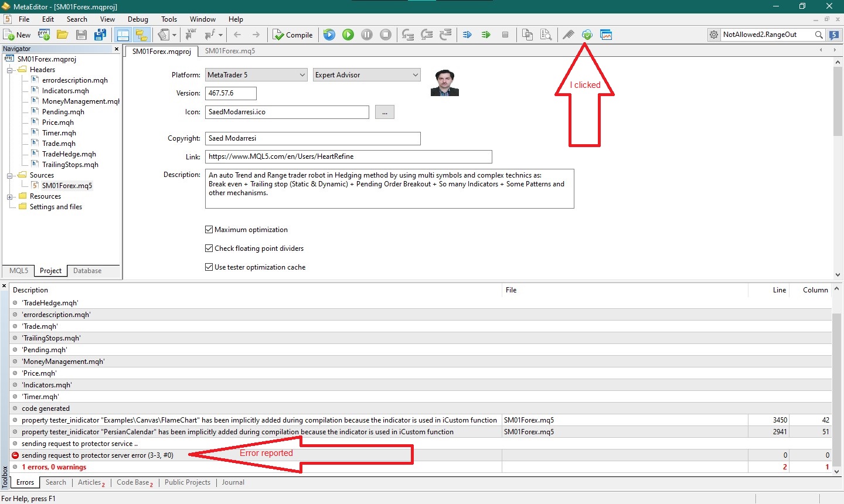Viewport: 844px width, 504px height.
Task: Select MoneyManagement.mqh in Navigator
Action: (x=80, y=101)
